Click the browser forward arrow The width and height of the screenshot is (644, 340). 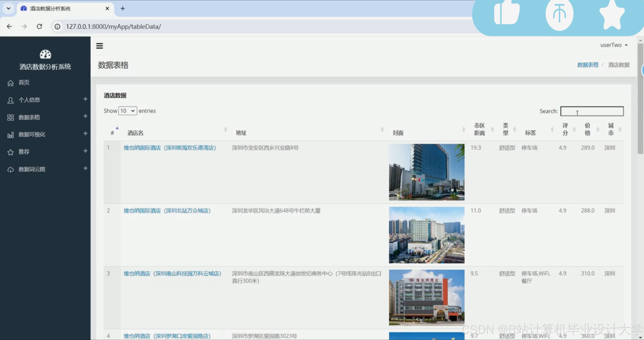pyautogui.click(x=24, y=26)
